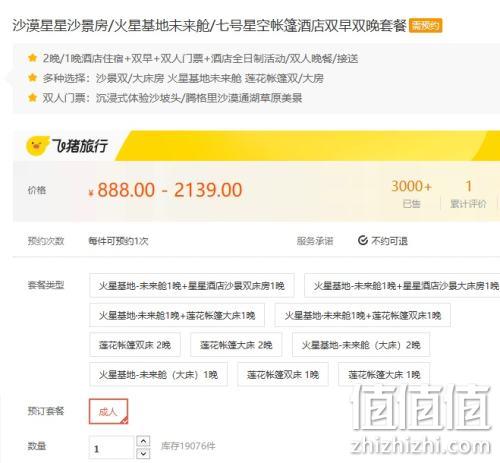Click the first star highlight icon
This screenshot has height=463, width=500.
click(x=32, y=58)
